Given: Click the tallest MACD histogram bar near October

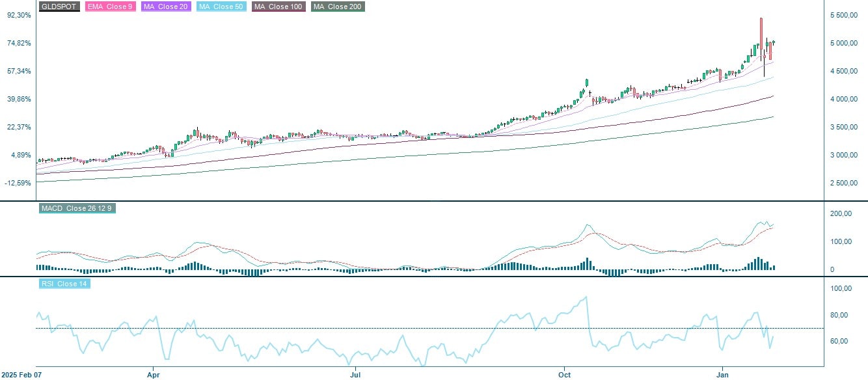Looking at the screenshot, I should coord(588,262).
